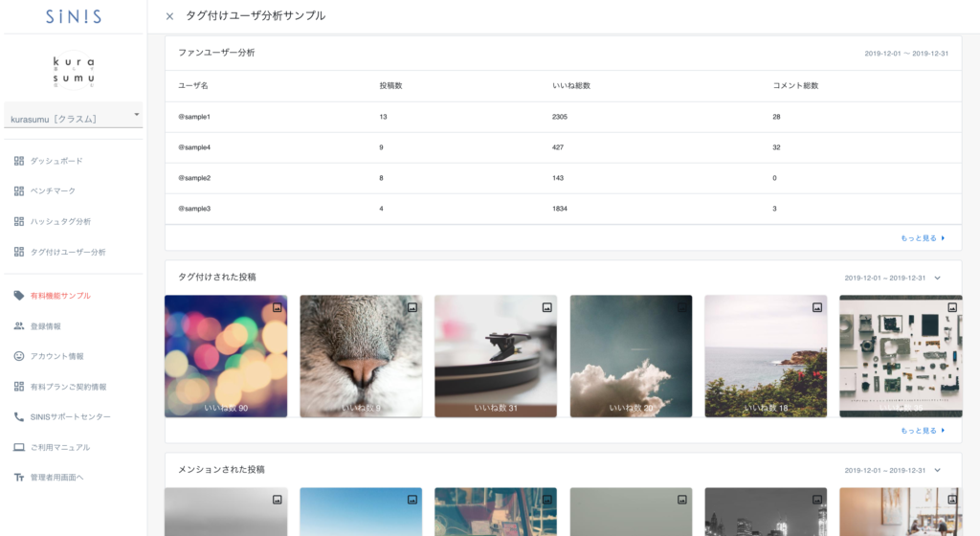Open blue sky mention post thumbnail
980x536 pixels.
[x=361, y=512]
